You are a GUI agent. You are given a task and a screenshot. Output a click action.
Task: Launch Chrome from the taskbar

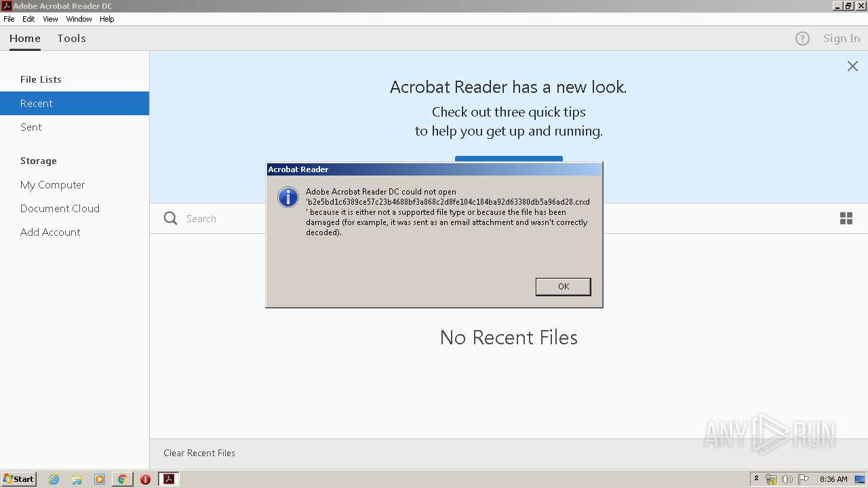[x=122, y=479]
